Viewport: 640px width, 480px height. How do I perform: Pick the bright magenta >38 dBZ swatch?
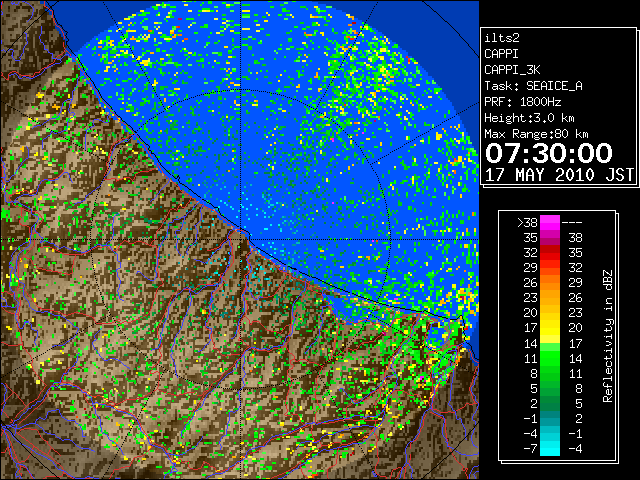pos(550,222)
